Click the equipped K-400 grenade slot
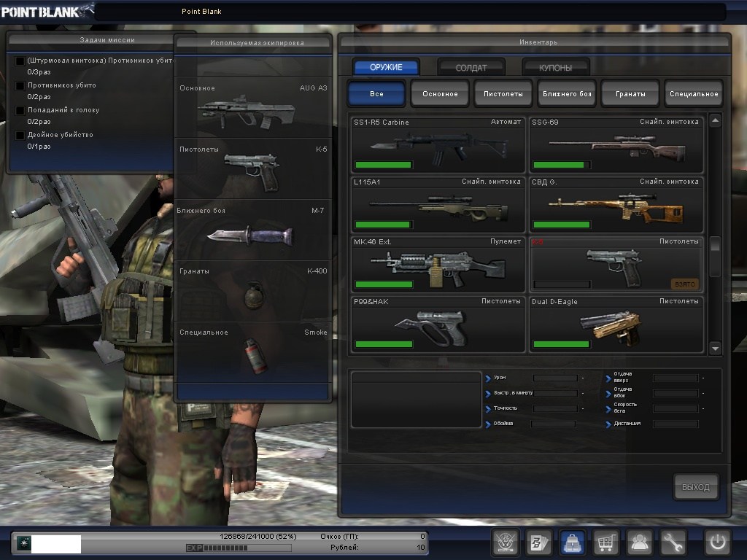Screen dimensions: 747x560 pos(253,291)
